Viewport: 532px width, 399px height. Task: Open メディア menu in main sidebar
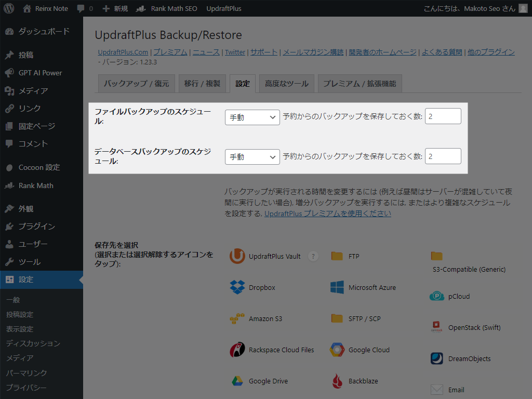coord(42,90)
